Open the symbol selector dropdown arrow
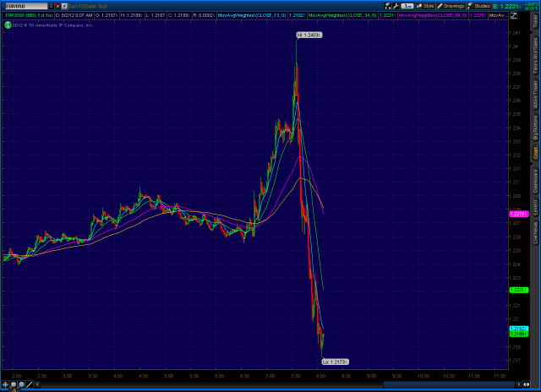541x392 pixels. point(51,6)
